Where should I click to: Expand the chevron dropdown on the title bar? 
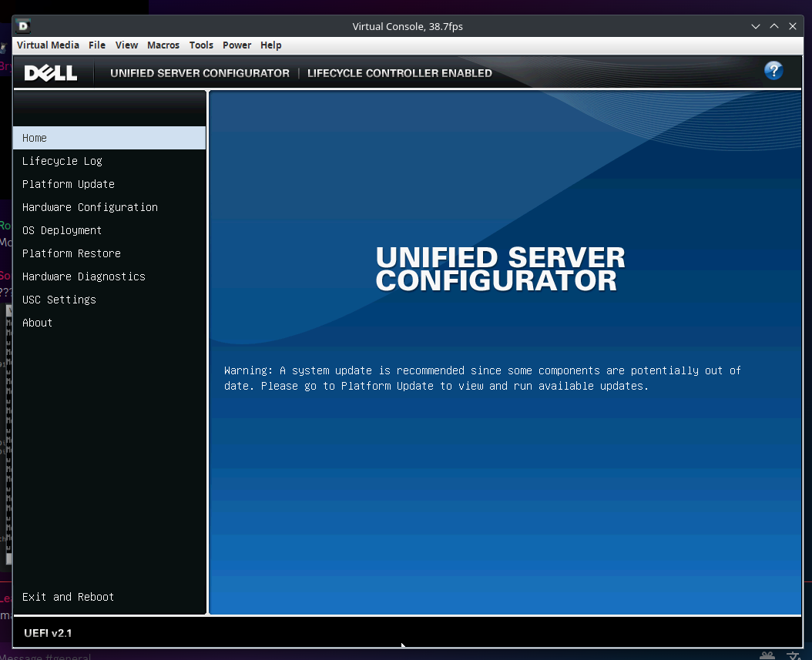tap(755, 25)
